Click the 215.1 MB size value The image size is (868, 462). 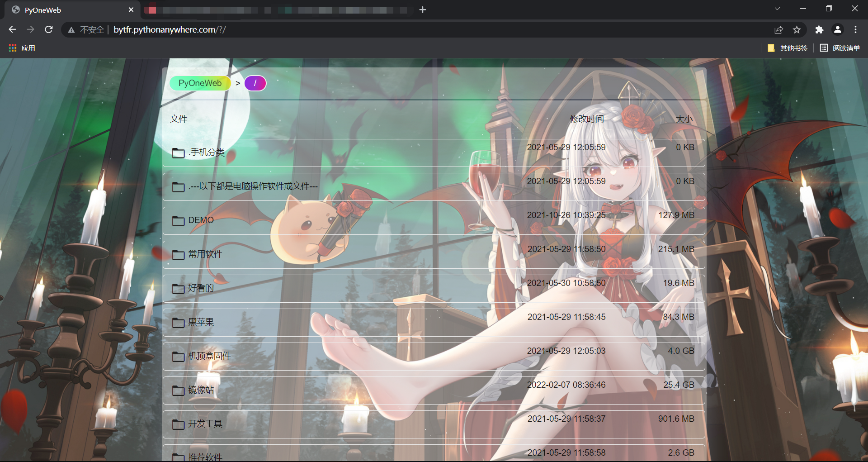(676, 249)
